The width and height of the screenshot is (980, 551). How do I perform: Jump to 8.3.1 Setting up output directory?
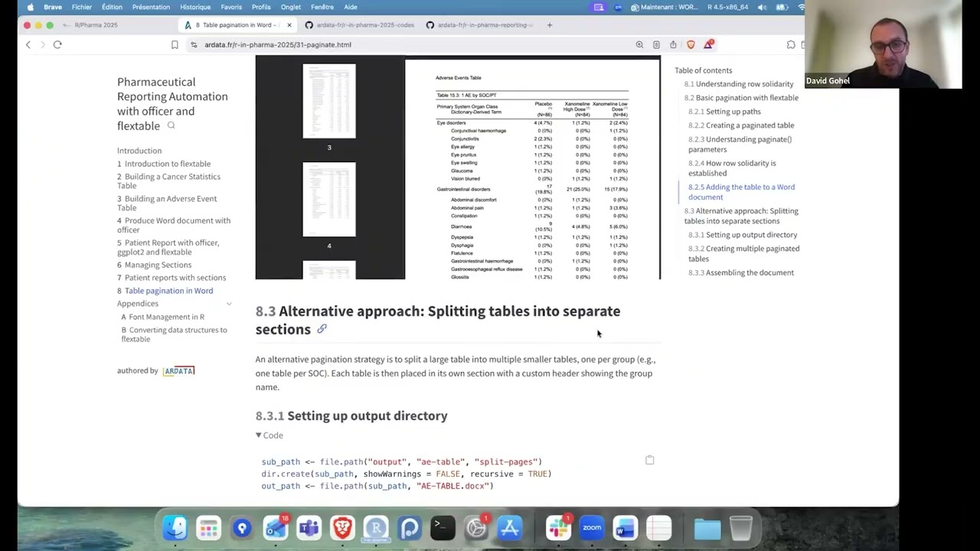tap(743, 235)
